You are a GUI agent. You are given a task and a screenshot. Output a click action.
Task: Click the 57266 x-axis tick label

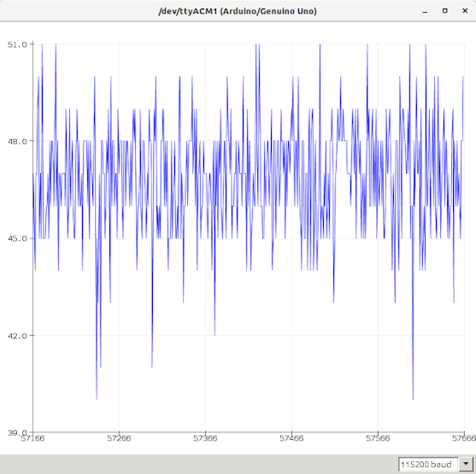(x=119, y=438)
